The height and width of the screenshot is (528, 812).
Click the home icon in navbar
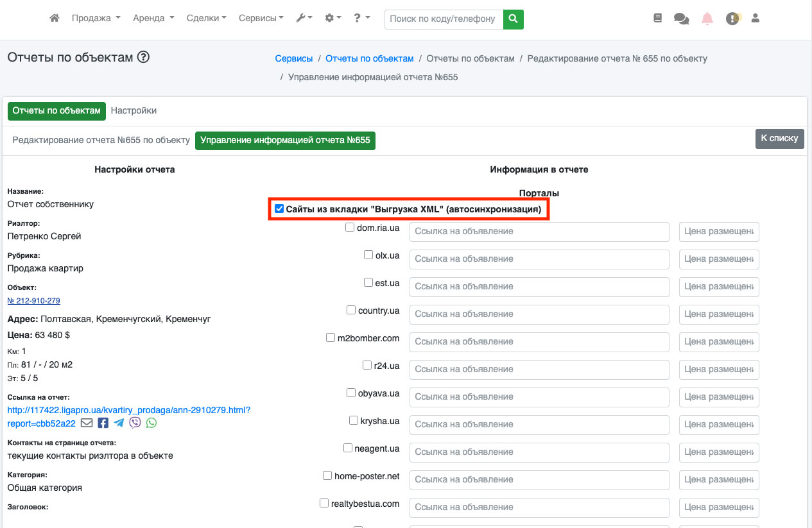tap(55, 19)
